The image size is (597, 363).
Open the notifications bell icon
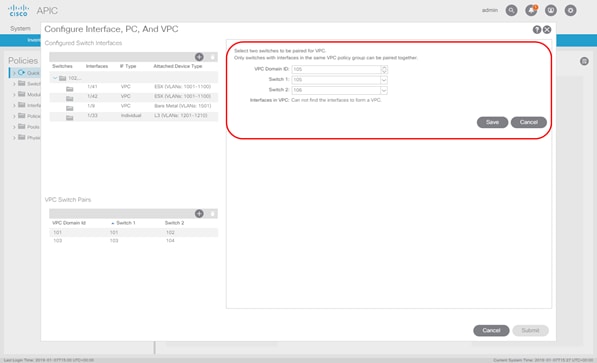click(x=531, y=11)
